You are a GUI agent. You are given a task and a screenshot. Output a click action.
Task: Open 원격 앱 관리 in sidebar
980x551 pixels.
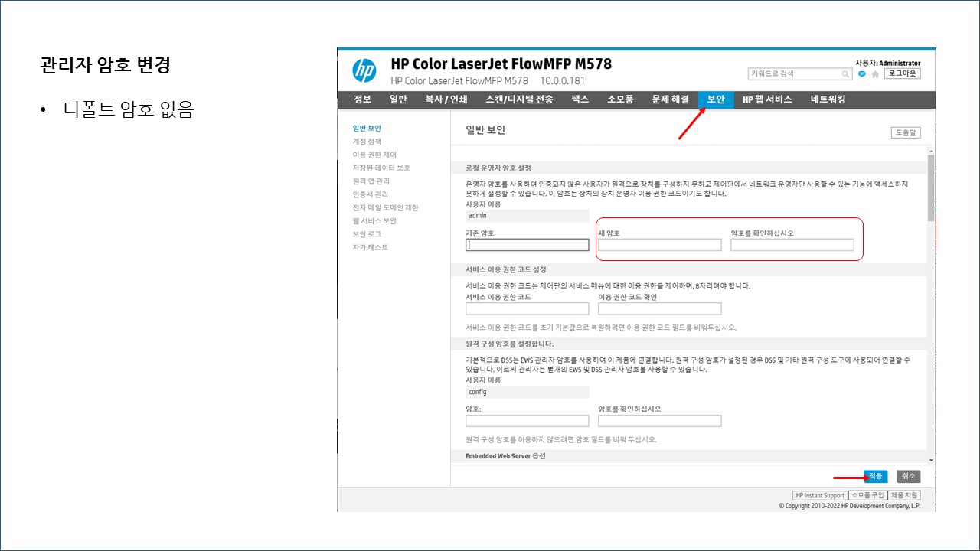pyautogui.click(x=371, y=181)
